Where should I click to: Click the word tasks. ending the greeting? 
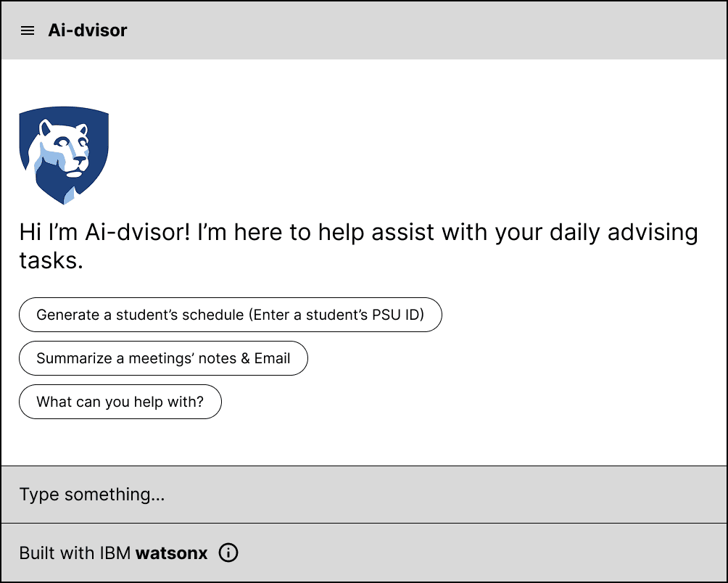pos(51,260)
